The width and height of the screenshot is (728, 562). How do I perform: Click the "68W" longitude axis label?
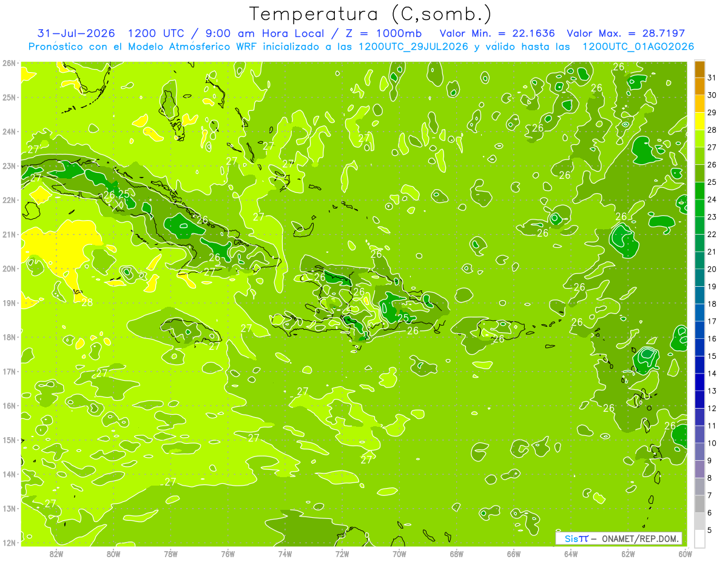pyautogui.click(x=457, y=554)
